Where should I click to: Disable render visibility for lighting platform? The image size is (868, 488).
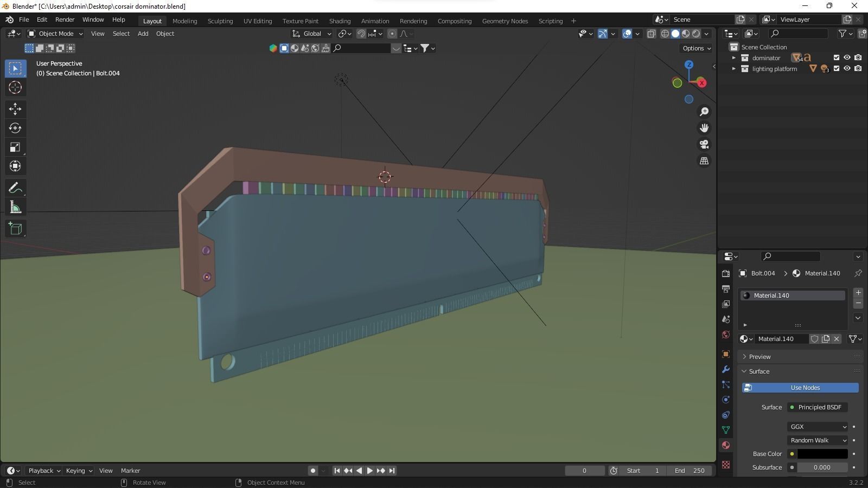point(858,69)
